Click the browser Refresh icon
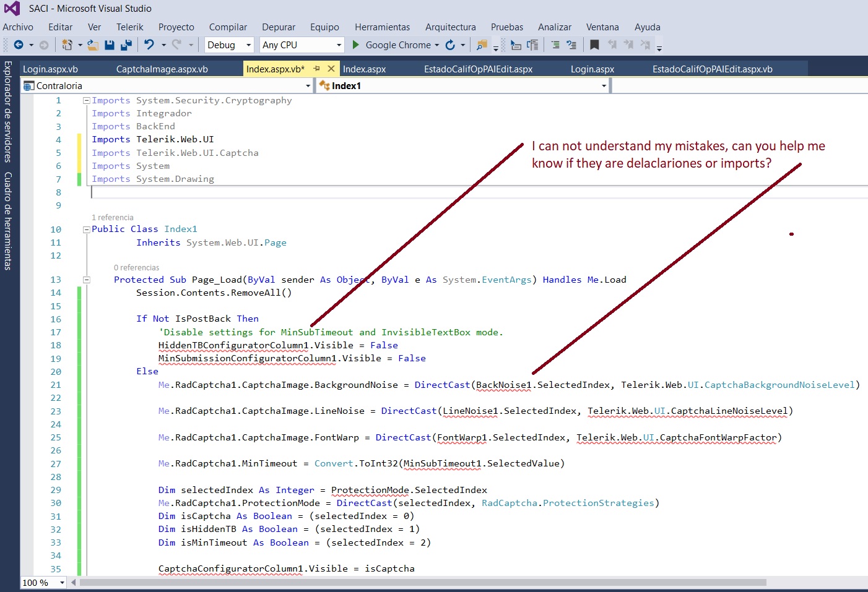 coord(450,45)
